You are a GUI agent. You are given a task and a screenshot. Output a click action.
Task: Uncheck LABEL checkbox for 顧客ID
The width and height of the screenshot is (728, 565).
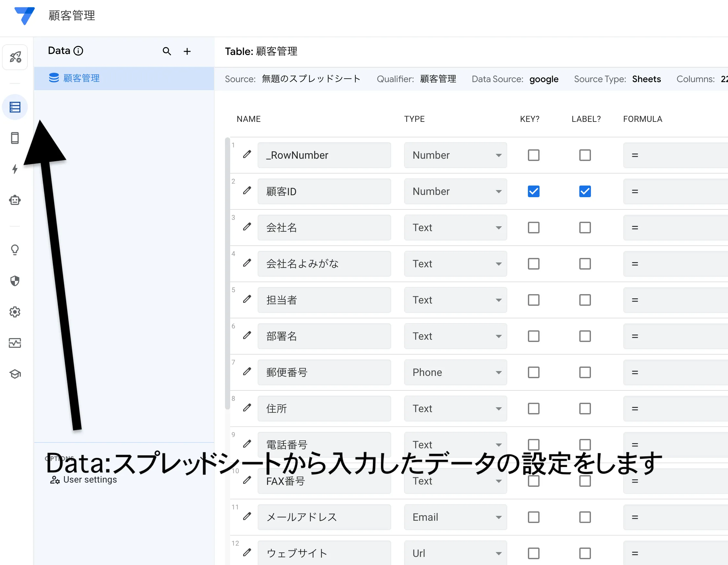[x=585, y=191]
